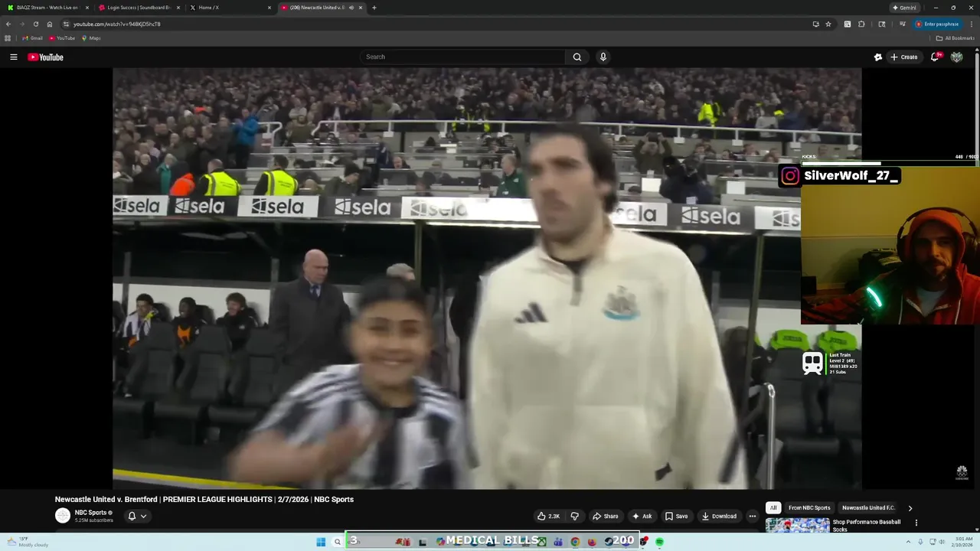Open Shop Performance Baseball Socks ad thumbnail

click(797, 525)
